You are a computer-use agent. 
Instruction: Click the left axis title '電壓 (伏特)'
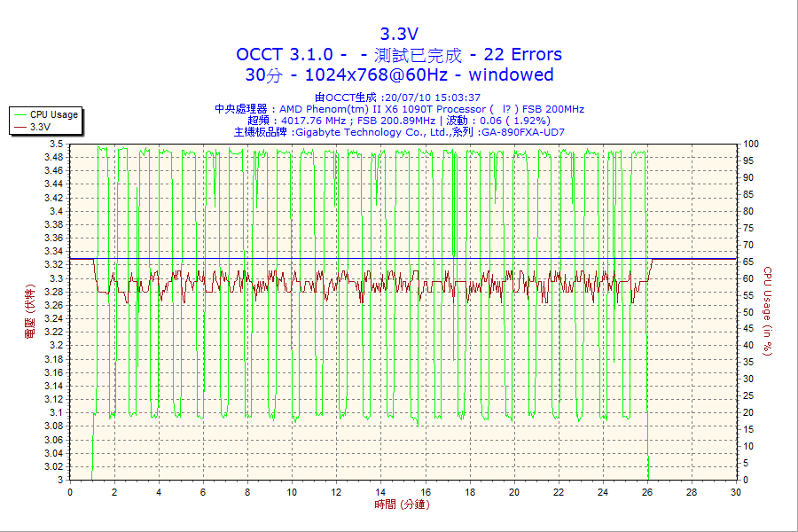pos(30,311)
